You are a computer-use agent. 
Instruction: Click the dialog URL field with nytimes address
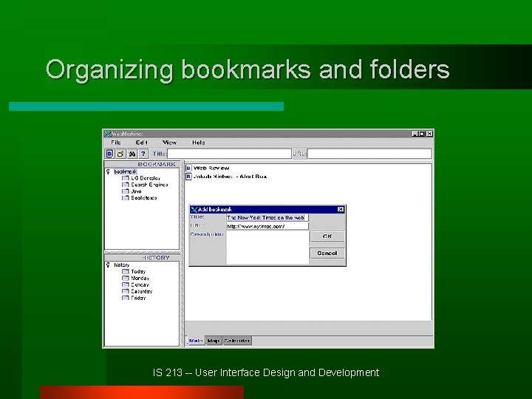[267, 226]
